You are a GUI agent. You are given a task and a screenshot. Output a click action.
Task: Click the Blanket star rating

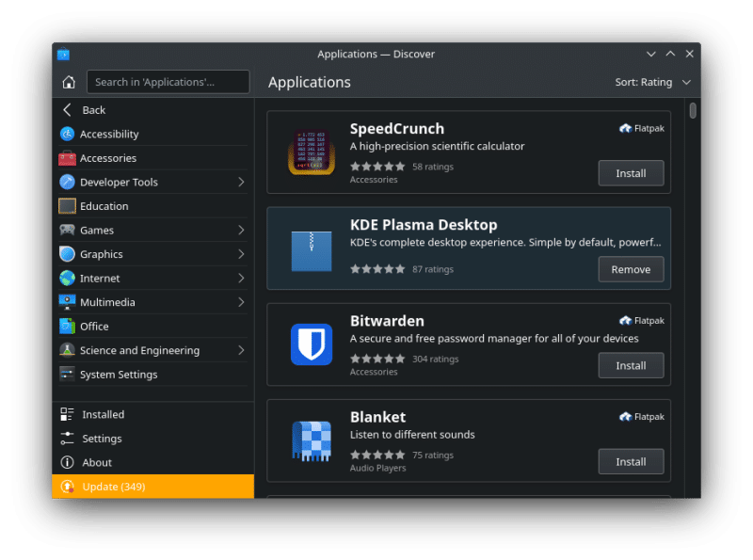(x=377, y=455)
